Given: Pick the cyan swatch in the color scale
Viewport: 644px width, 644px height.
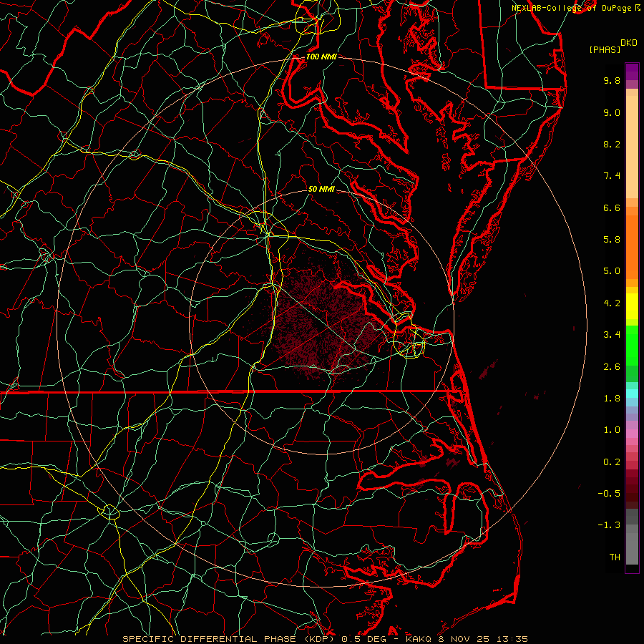Looking at the screenshot, I should pyautogui.click(x=632, y=394).
